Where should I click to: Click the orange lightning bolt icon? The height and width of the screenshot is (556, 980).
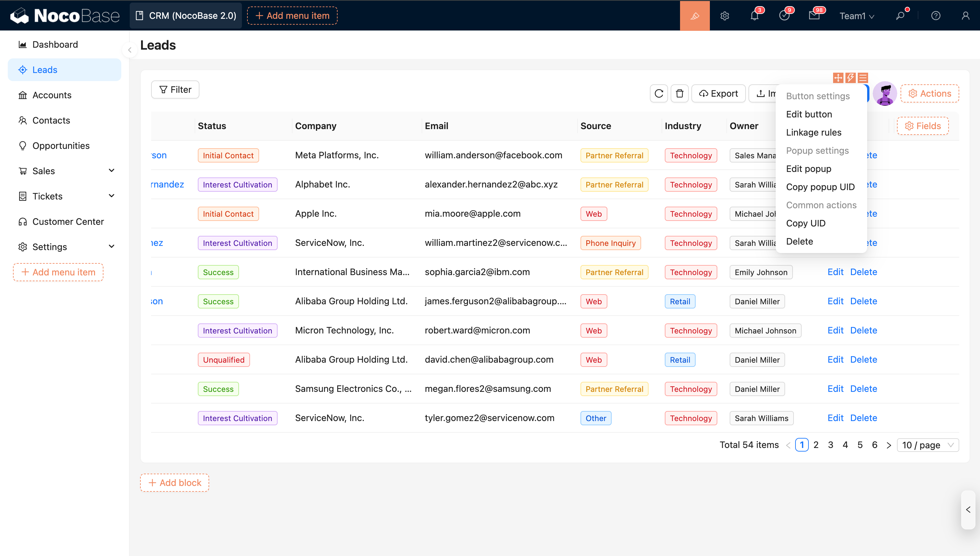850,78
